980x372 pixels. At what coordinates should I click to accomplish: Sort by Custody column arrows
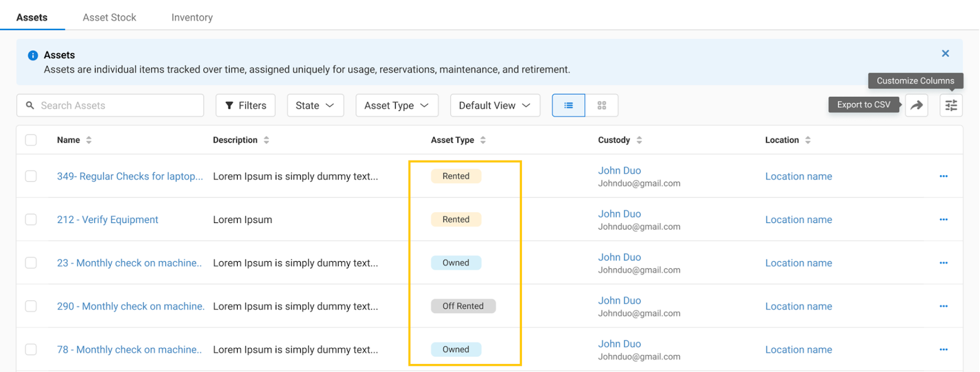[639, 140]
